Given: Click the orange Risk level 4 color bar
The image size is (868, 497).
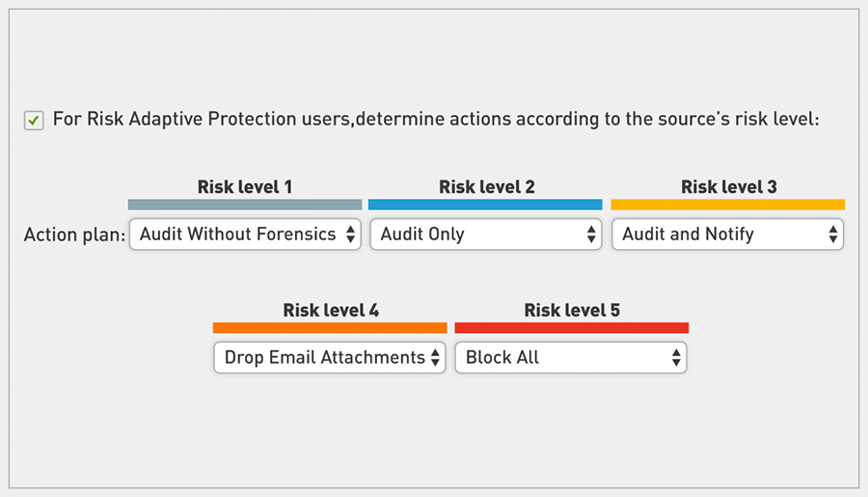Looking at the screenshot, I should coord(330,327).
